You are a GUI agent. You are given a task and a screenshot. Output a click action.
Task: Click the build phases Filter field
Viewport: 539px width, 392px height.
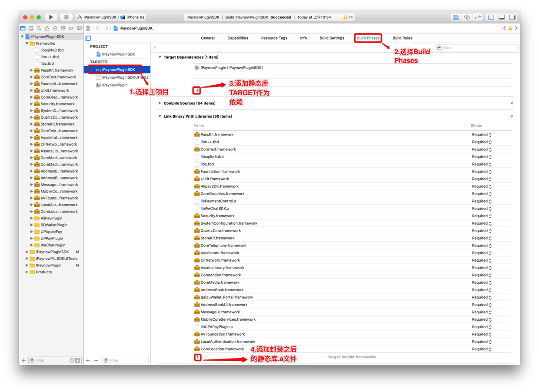(x=477, y=48)
